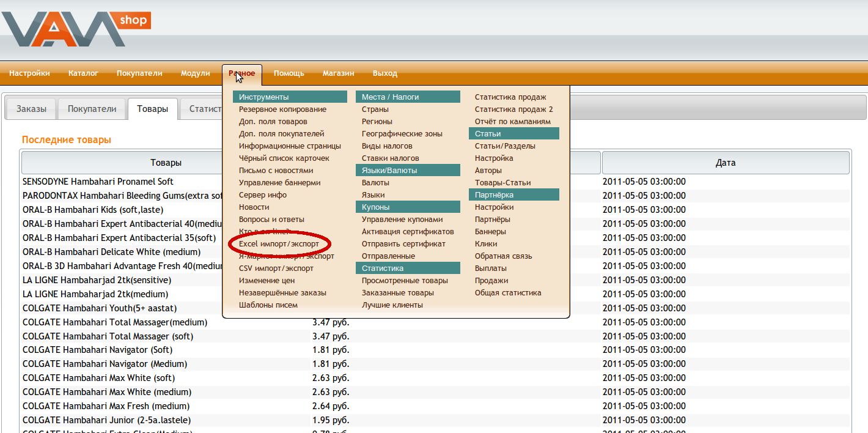Viewport: 868px width, 433px height.
Task: Open Виды налогов
Action: tap(387, 146)
